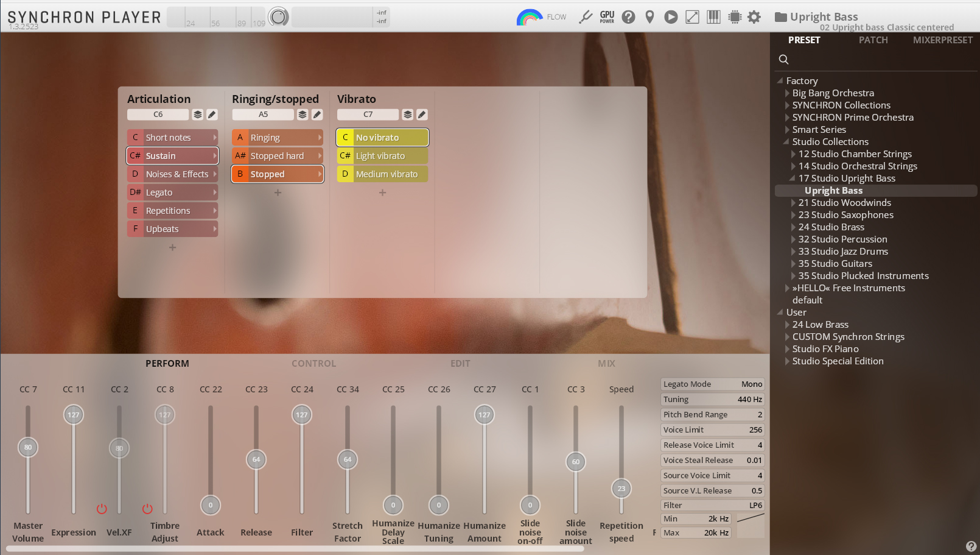Click Release slider handle at 64
980x555 pixels.
point(256,459)
